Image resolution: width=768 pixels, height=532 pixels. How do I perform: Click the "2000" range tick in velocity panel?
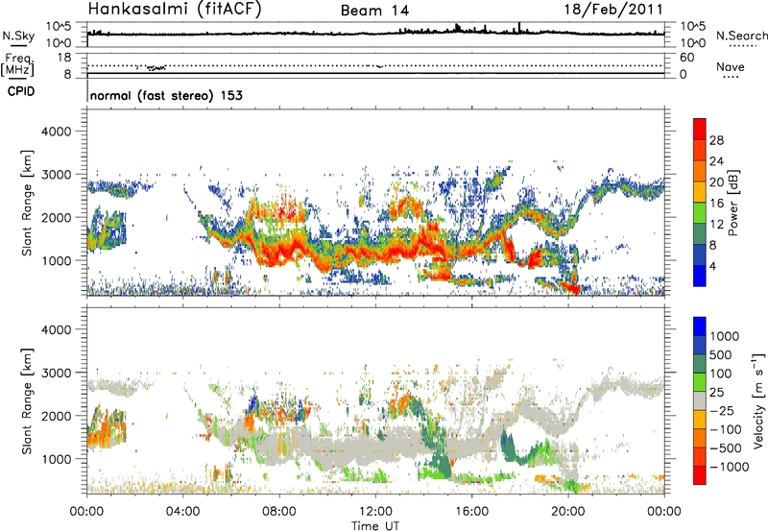pyautogui.click(x=57, y=416)
